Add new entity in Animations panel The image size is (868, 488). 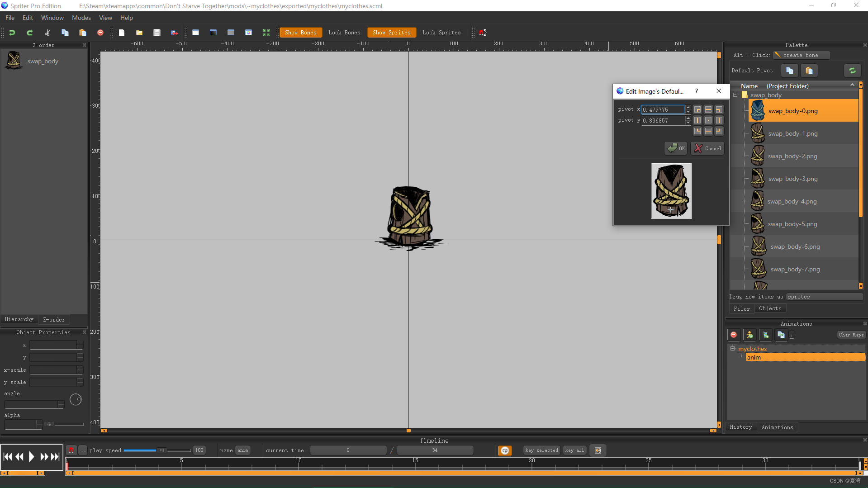click(x=749, y=335)
